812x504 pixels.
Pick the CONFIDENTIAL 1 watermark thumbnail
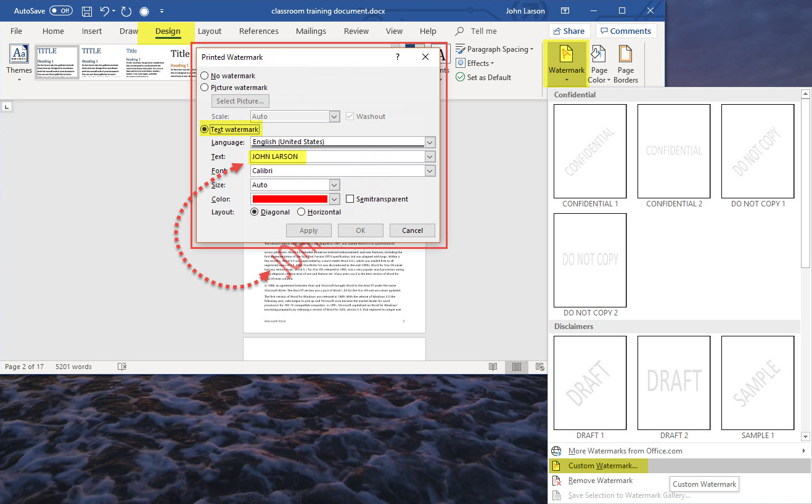(x=590, y=150)
